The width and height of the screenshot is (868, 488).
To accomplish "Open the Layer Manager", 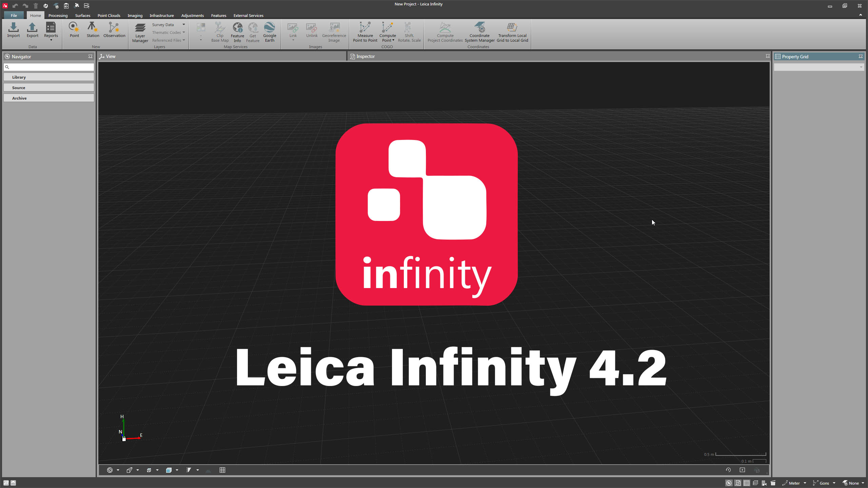I will [140, 33].
